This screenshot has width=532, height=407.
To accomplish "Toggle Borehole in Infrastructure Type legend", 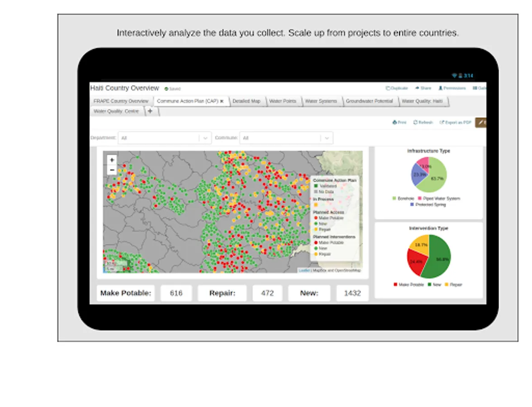I will (x=404, y=199).
